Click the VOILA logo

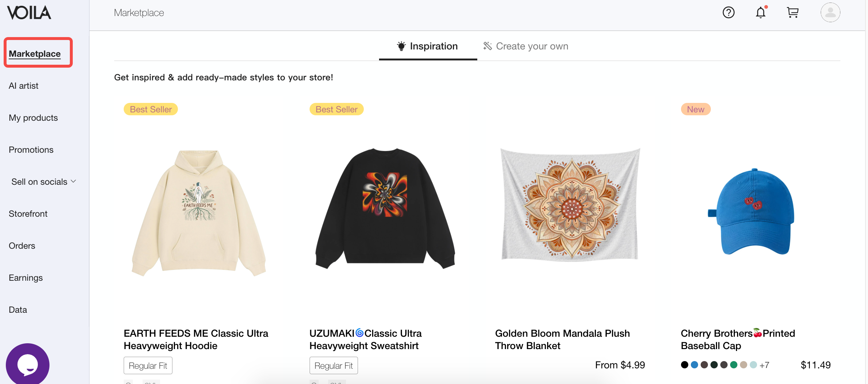[x=29, y=13]
